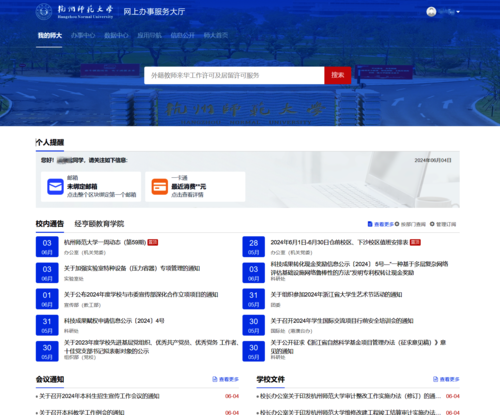Click the 按部门查阅 option

point(413,224)
